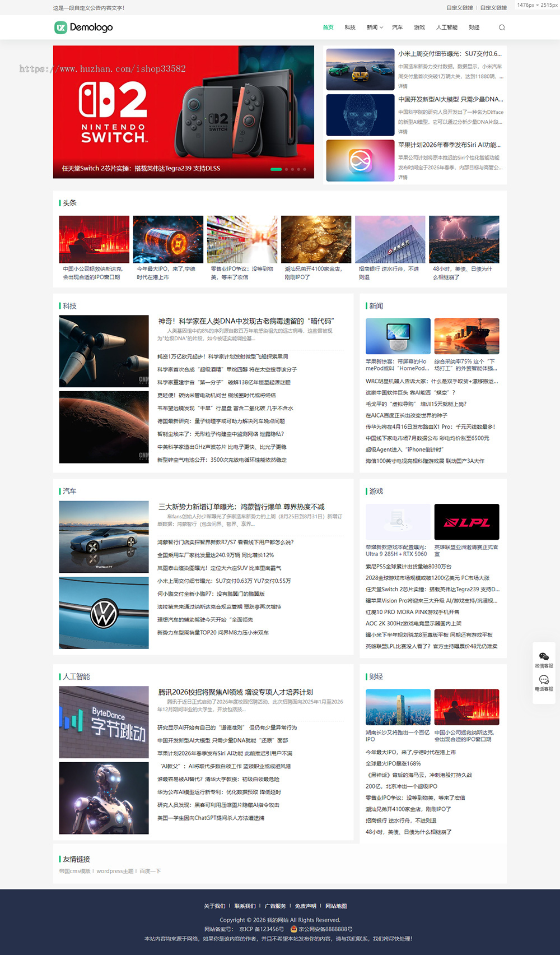Open the 科技 section wind turbine image

104,351
